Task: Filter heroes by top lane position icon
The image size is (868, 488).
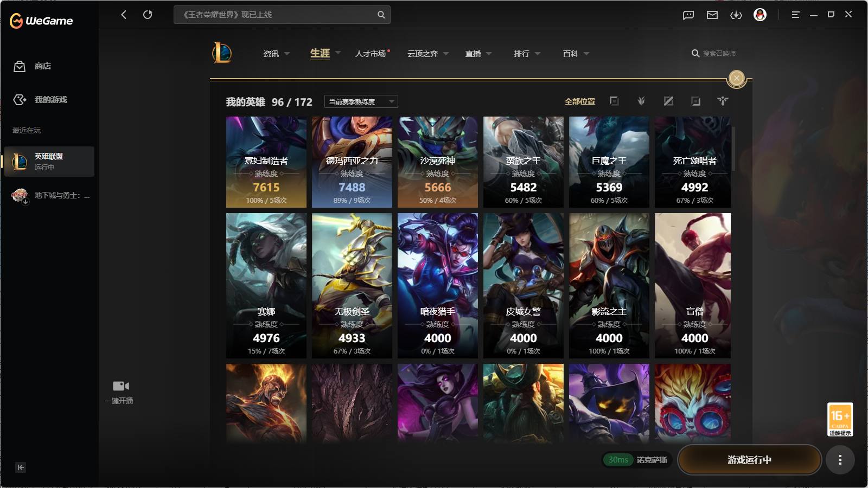Action: click(x=614, y=101)
